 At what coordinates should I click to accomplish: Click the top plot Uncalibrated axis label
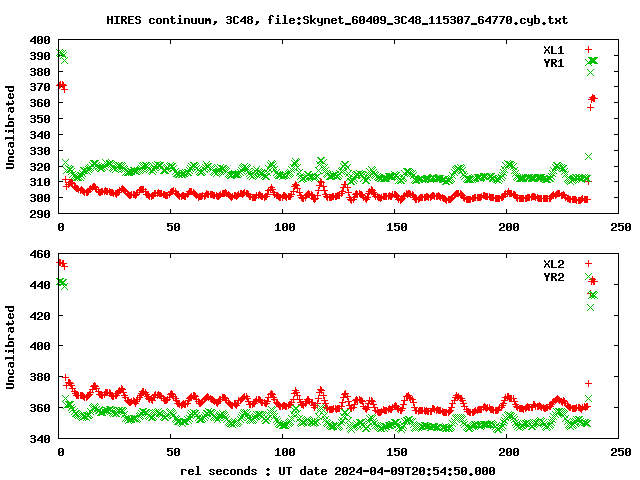tap(10, 127)
